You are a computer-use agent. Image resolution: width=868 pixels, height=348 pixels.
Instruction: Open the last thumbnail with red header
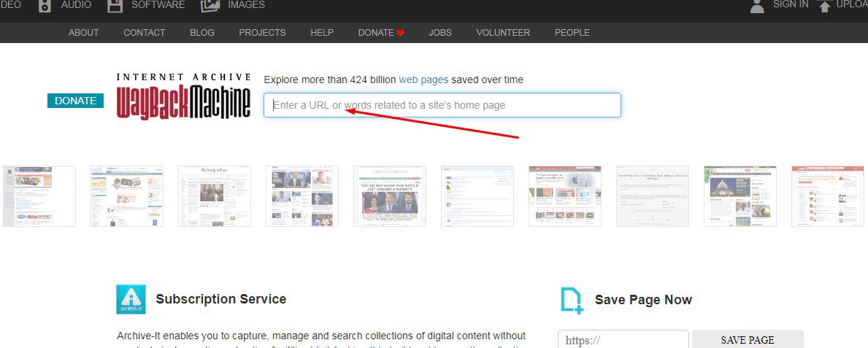pos(828,196)
